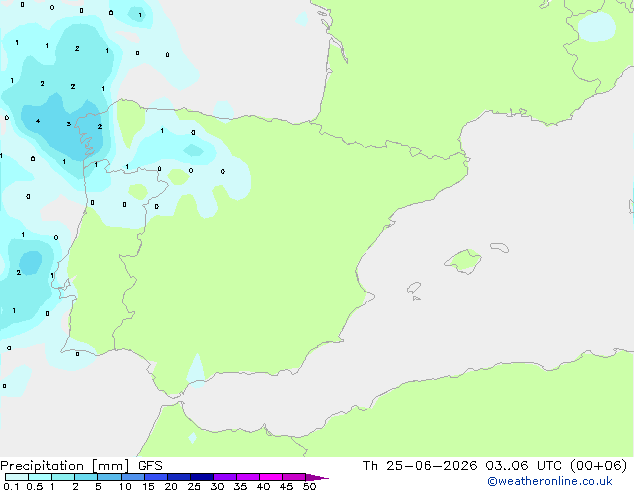The width and height of the screenshot is (634, 490).
Task: Click the '[mm]' unit label
Action: coord(110,466)
